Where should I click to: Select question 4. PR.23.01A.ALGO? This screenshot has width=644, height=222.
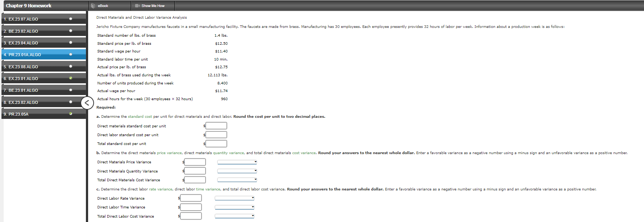pos(44,54)
